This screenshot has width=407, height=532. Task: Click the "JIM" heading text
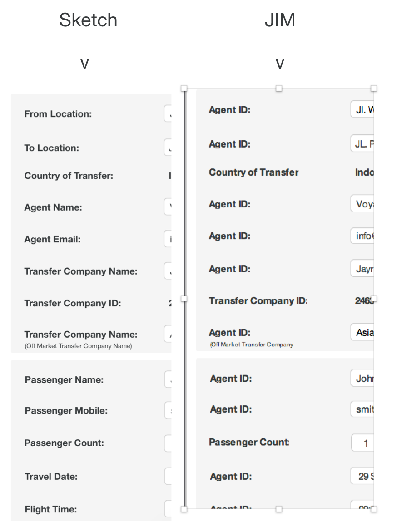click(280, 20)
